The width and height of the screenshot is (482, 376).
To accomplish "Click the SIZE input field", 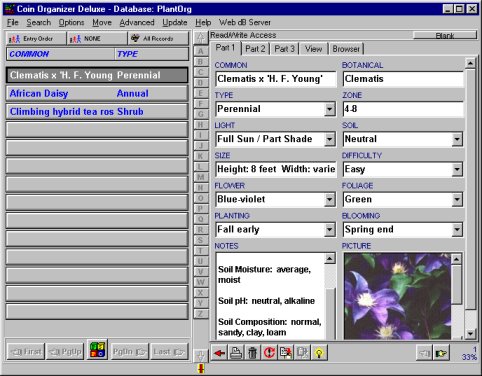I will pyautogui.click(x=276, y=169).
